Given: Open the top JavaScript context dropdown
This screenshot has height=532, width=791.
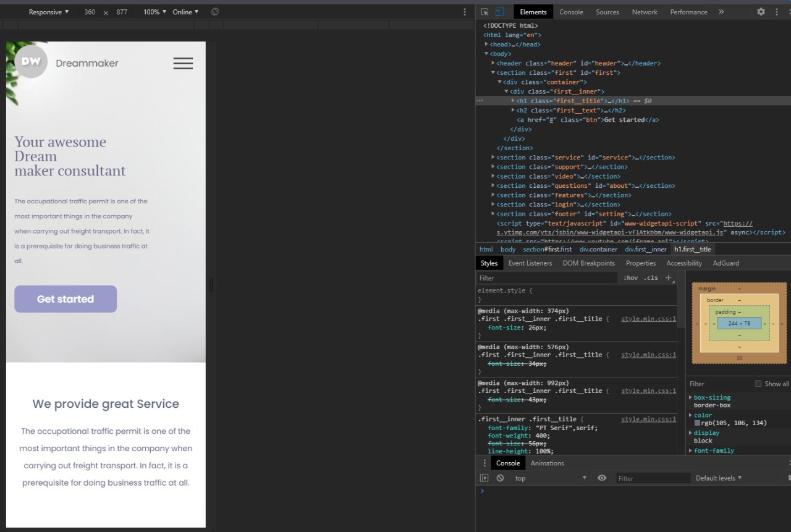Looking at the screenshot, I should point(550,478).
